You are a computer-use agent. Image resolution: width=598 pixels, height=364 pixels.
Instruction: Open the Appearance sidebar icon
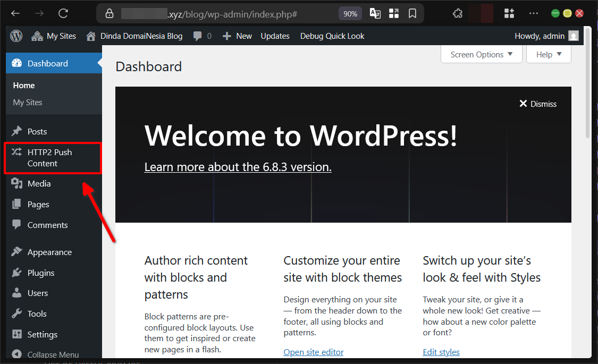pyautogui.click(x=18, y=252)
